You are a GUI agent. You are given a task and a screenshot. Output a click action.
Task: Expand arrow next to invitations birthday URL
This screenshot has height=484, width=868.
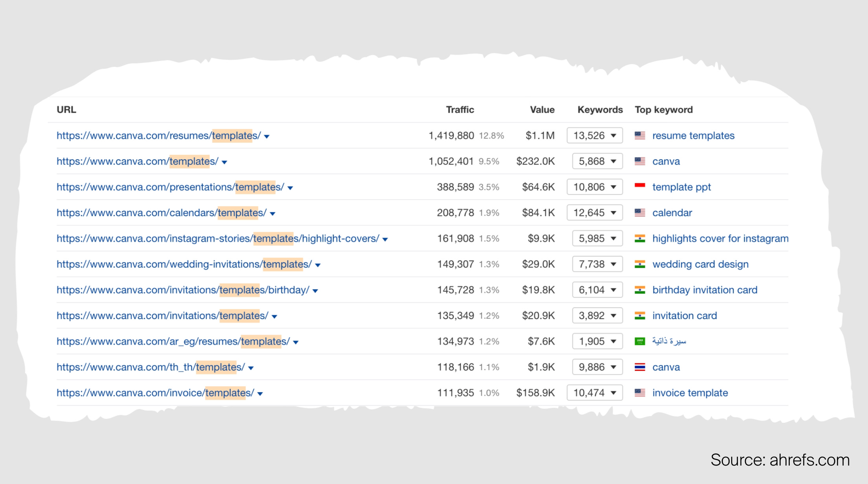[x=315, y=291]
